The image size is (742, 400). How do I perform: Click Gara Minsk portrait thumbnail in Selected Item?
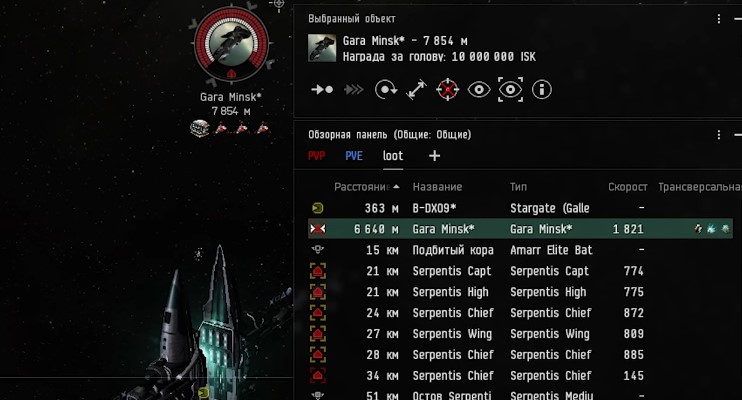(322, 48)
